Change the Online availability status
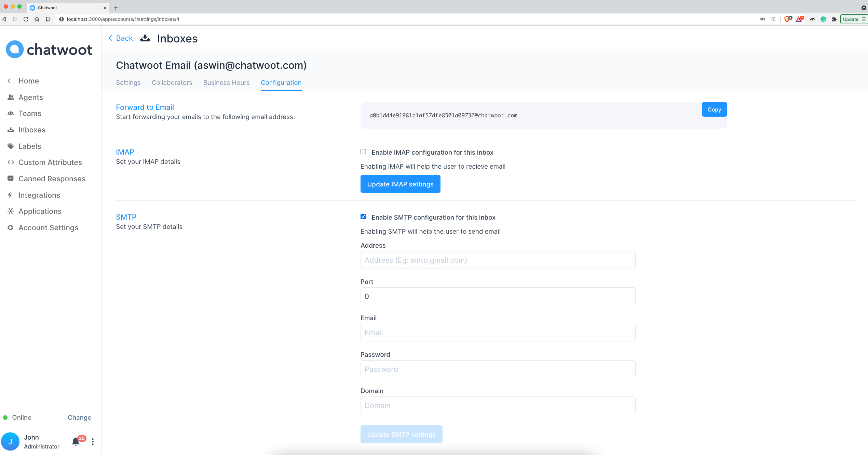Viewport: 868px width, 455px height. pos(79,417)
